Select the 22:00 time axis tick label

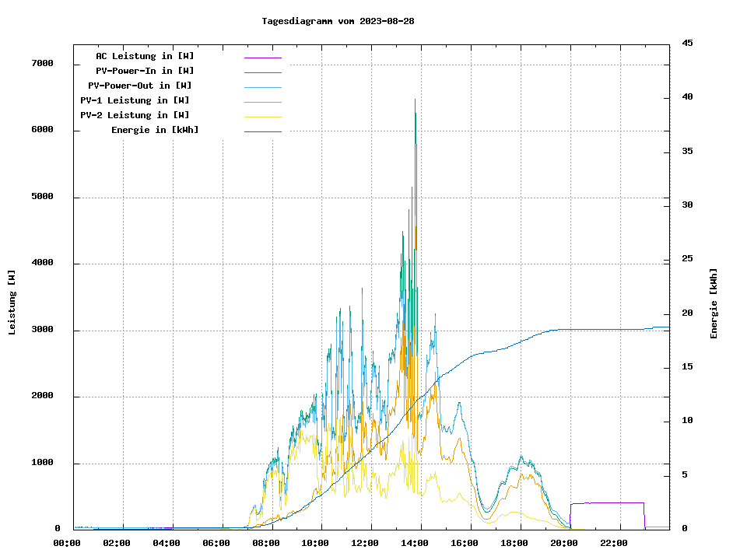click(613, 543)
